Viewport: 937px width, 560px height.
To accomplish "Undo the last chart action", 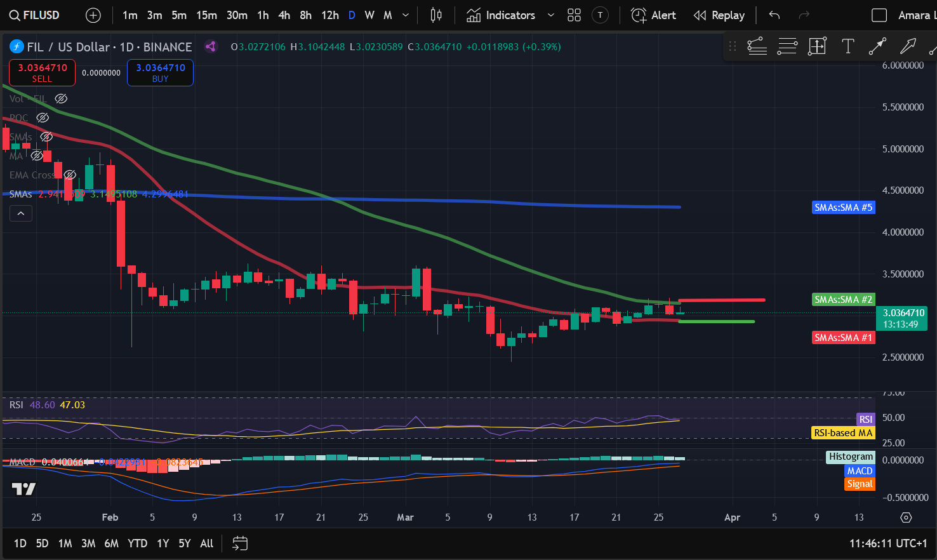I will [774, 15].
